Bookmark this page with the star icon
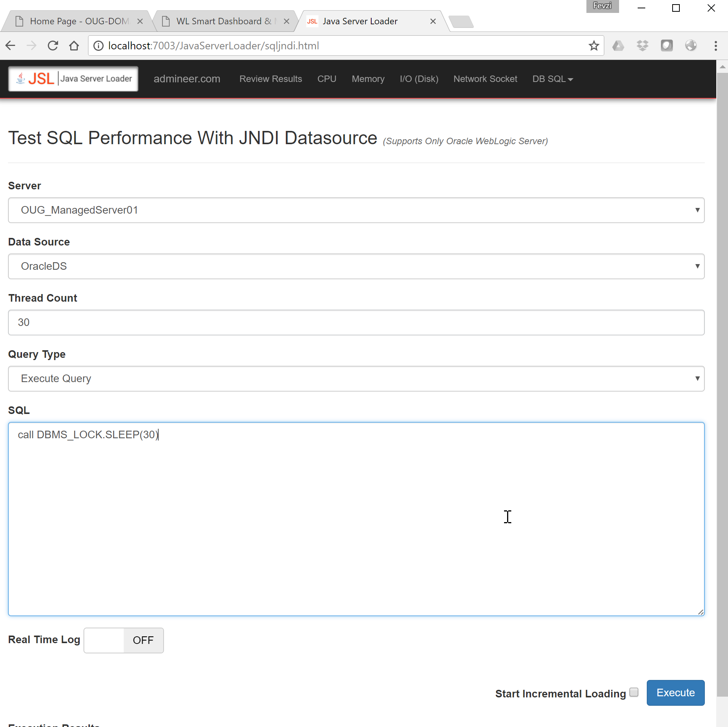The width and height of the screenshot is (728, 727). [594, 46]
